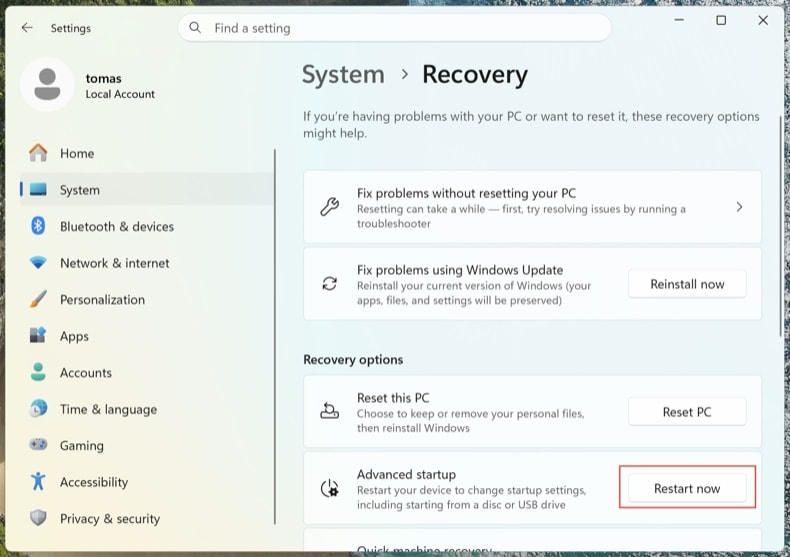Go to Personalization settings
Screen dimensions: 790x557
(147, 299)
